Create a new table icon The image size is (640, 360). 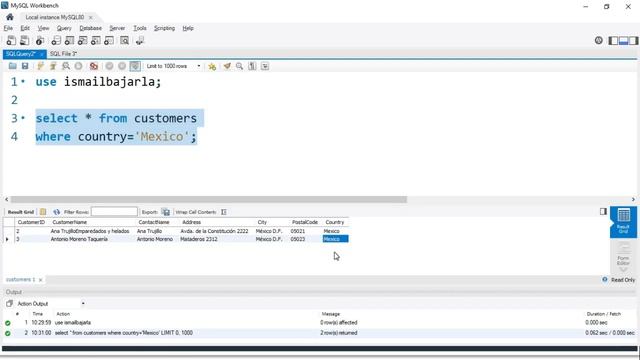pyautogui.click(x=69, y=40)
